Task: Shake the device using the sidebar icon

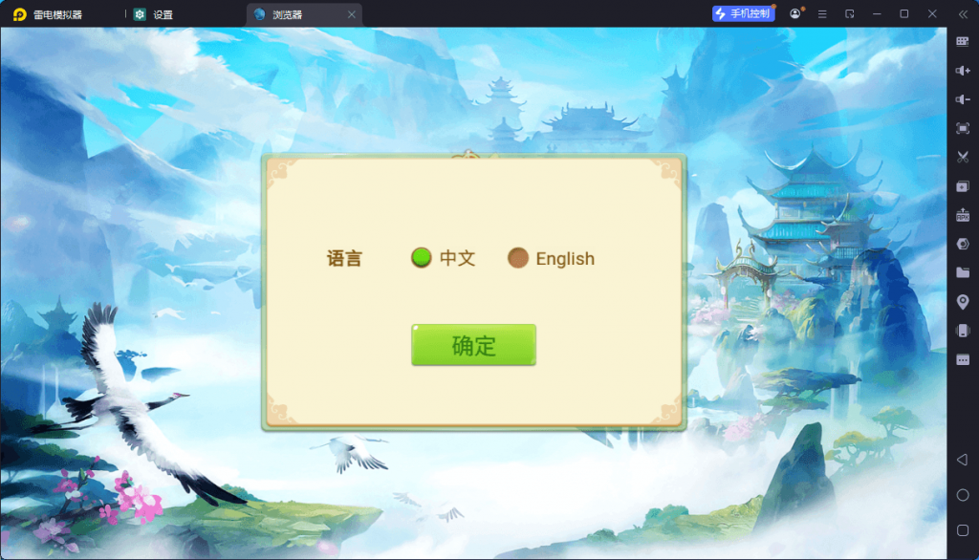Action: tap(963, 331)
